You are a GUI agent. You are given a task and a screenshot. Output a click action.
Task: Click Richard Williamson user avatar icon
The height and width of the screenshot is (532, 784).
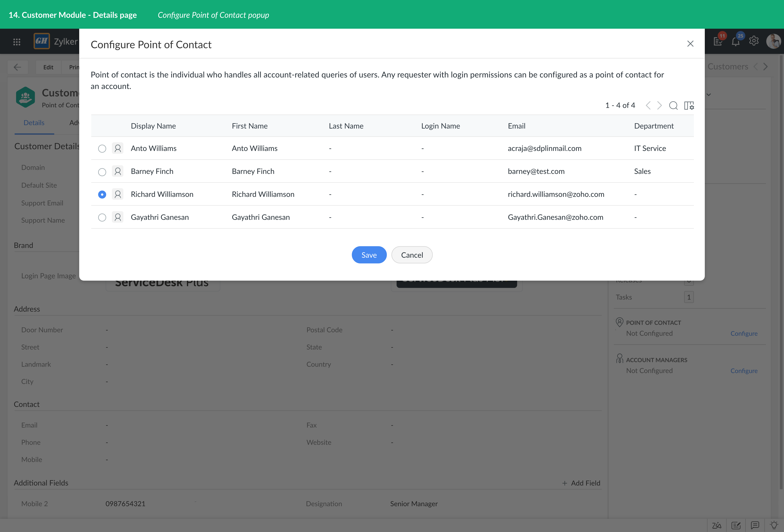pyautogui.click(x=118, y=194)
